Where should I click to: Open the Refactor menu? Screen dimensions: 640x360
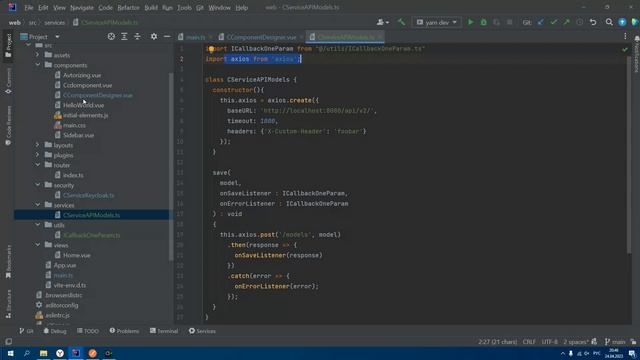click(x=128, y=7)
